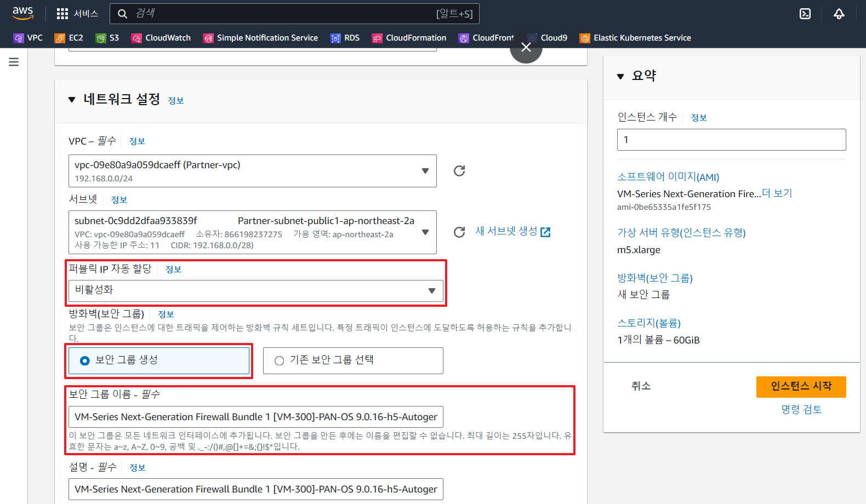The width and height of the screenshot is (866, 504).
Task: Open RDS service shortcut
Action: [345, 38]
